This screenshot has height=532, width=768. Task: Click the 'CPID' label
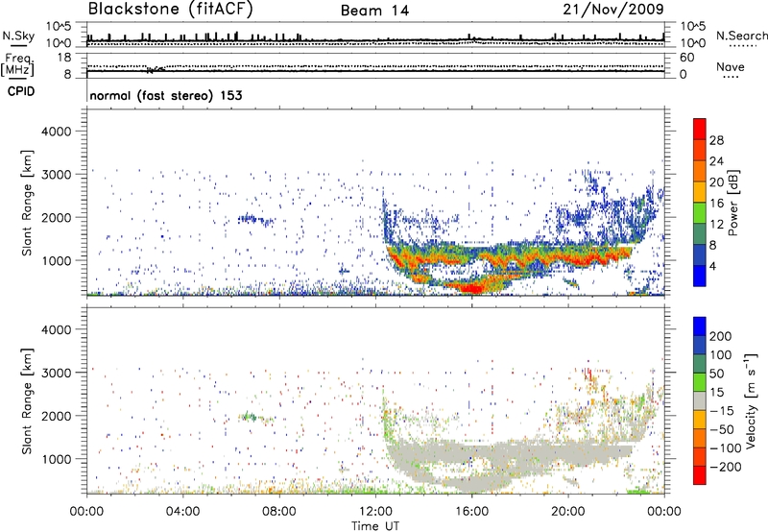point(21,91)
